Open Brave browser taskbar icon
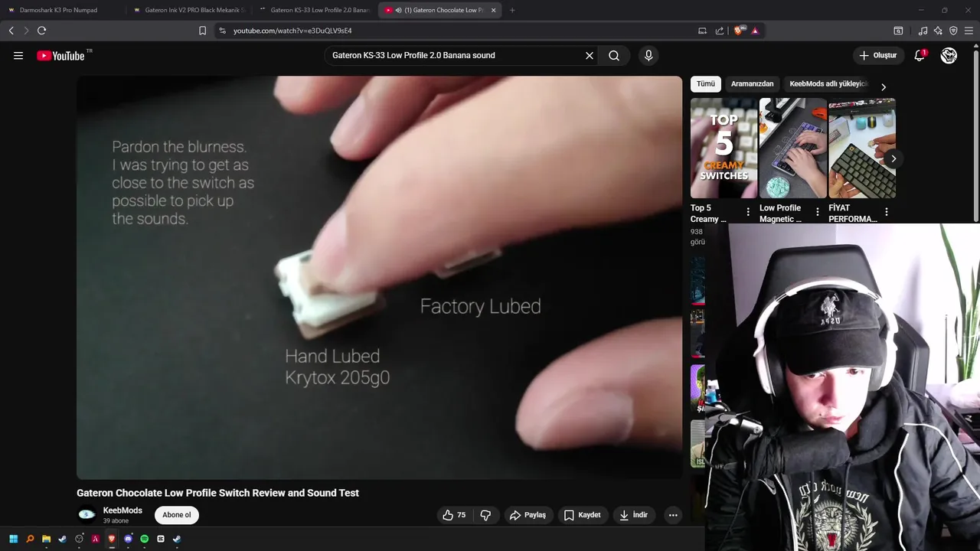This screenshot has height=551, width=980. [x=112, y=539]
